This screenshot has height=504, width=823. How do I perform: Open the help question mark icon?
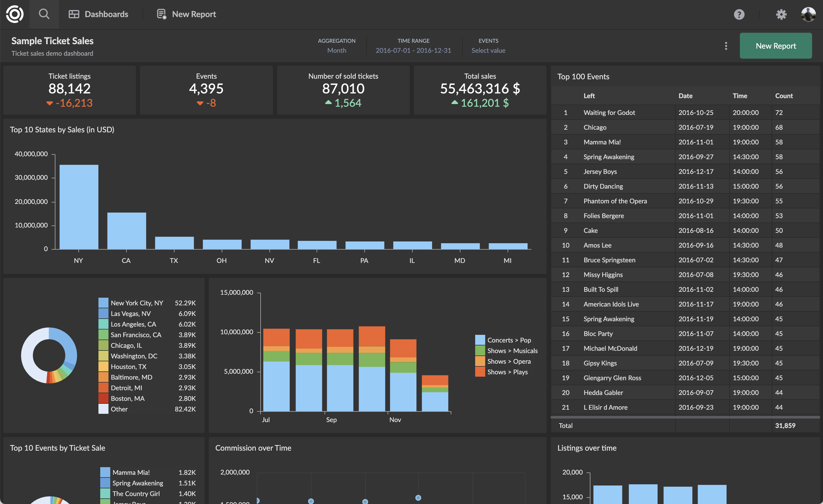pyautogui.click(x=739, y=14)
